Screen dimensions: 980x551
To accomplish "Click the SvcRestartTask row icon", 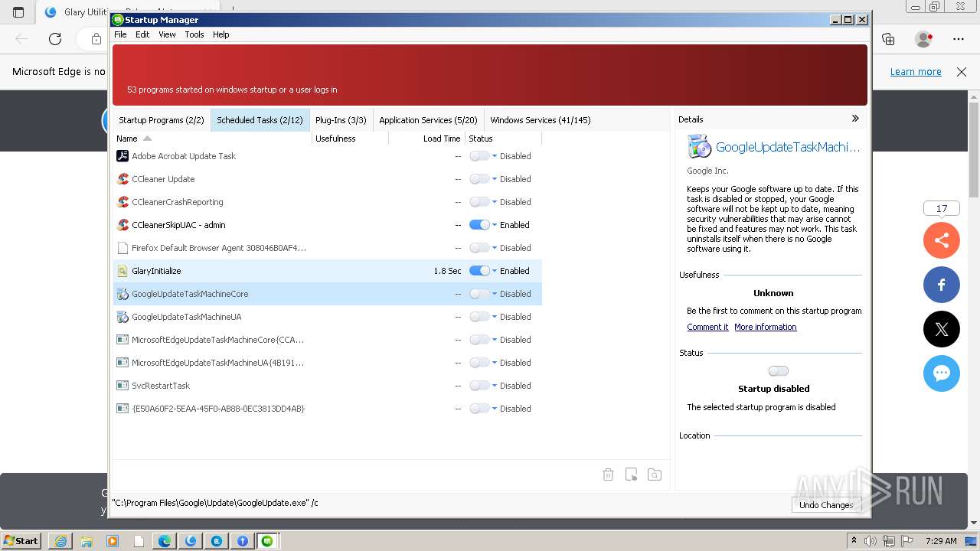I will click(x=122, y=386).
